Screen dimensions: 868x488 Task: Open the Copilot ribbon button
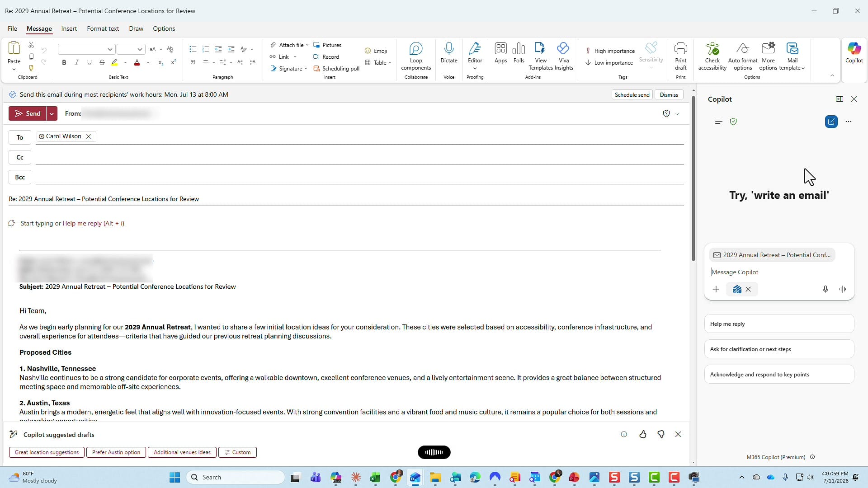(854, 53)
